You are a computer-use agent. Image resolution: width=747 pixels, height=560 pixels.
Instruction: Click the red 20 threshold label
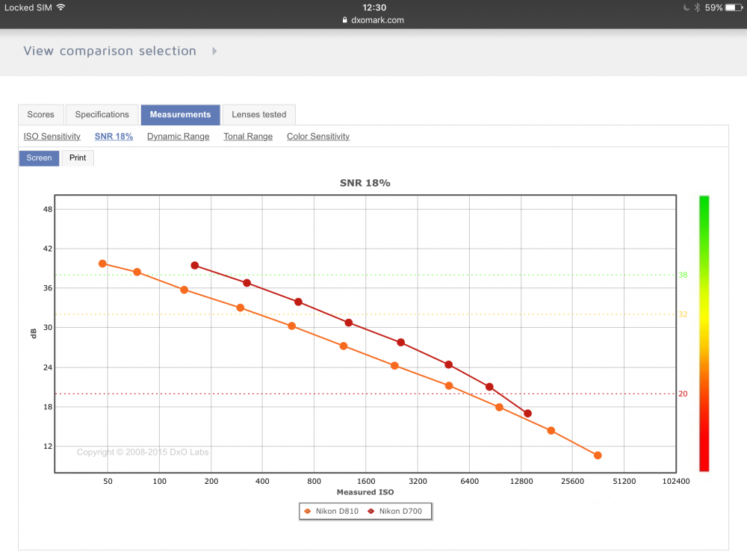[683, 393]
